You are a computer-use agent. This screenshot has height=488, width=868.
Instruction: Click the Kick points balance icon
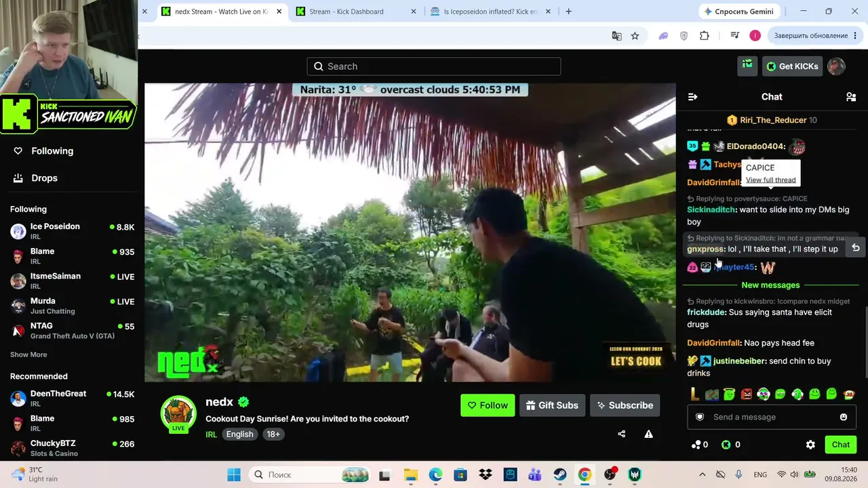click(726, 445)
